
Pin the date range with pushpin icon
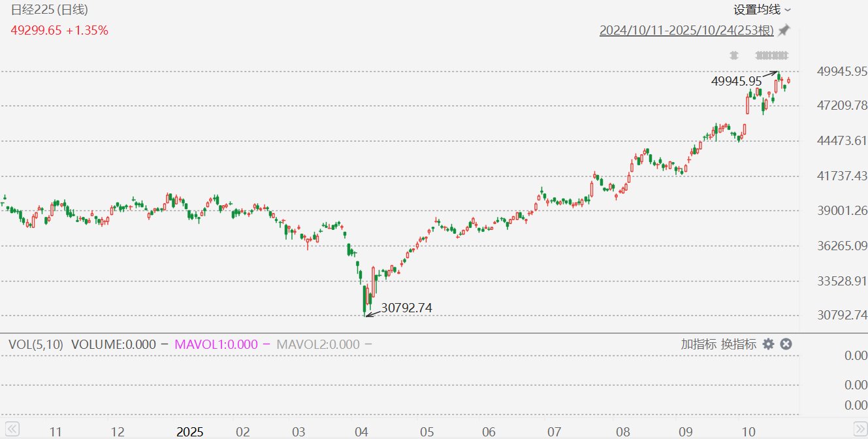784,31
